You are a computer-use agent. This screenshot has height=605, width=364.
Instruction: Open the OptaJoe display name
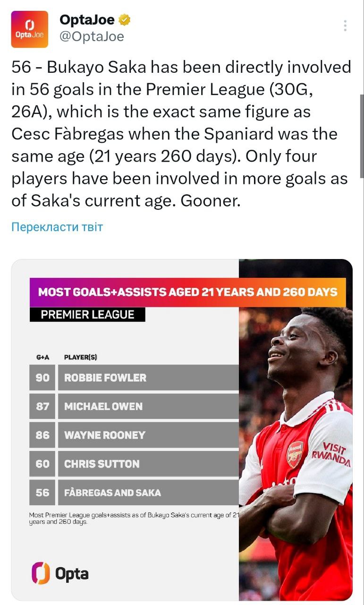87,20
